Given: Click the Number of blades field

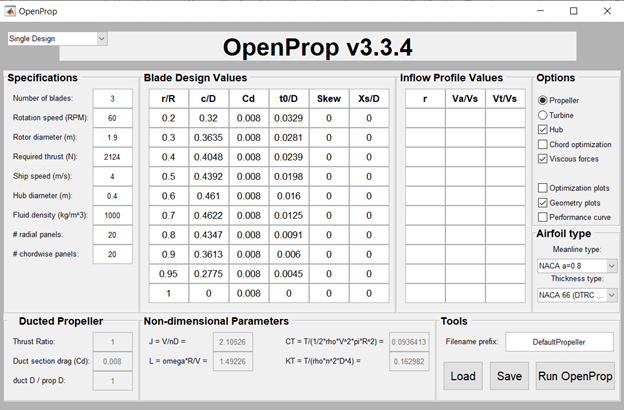Looking at the screenshot, I should (113, 98).
